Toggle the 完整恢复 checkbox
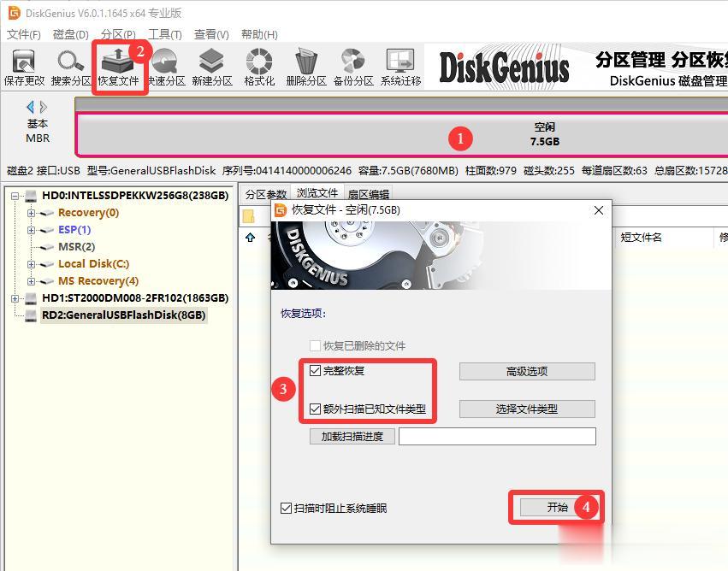Screen dimensions: 728x571 pyautogui.click(x=316, y=370)
